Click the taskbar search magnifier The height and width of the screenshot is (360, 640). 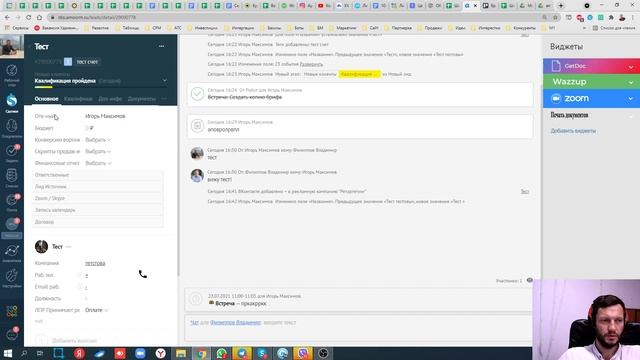point(24,353)
